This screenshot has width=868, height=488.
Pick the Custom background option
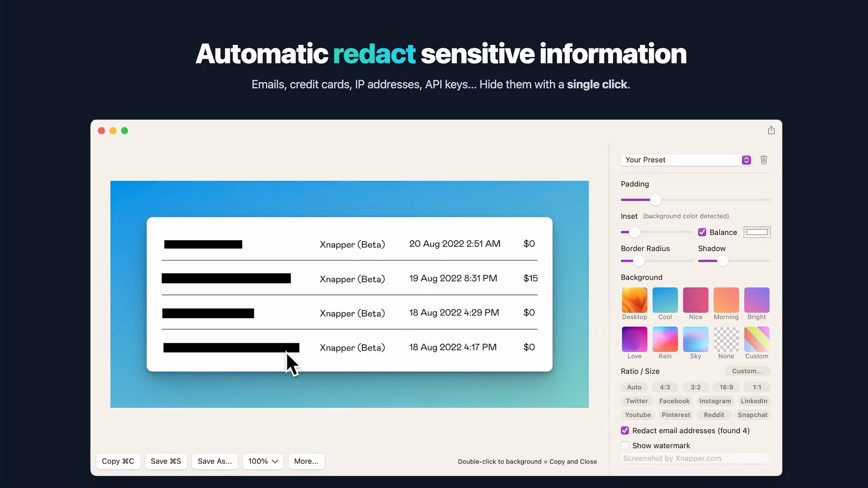[756, 339]
